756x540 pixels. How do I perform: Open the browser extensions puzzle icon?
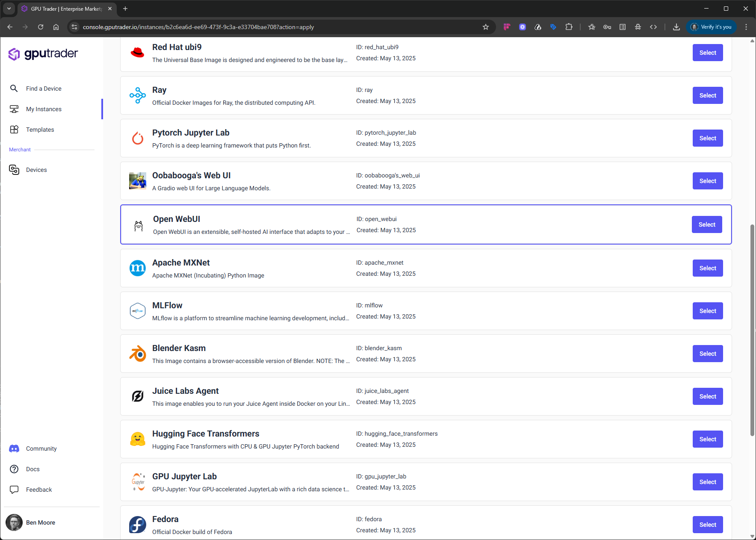(x=569, y=27)
